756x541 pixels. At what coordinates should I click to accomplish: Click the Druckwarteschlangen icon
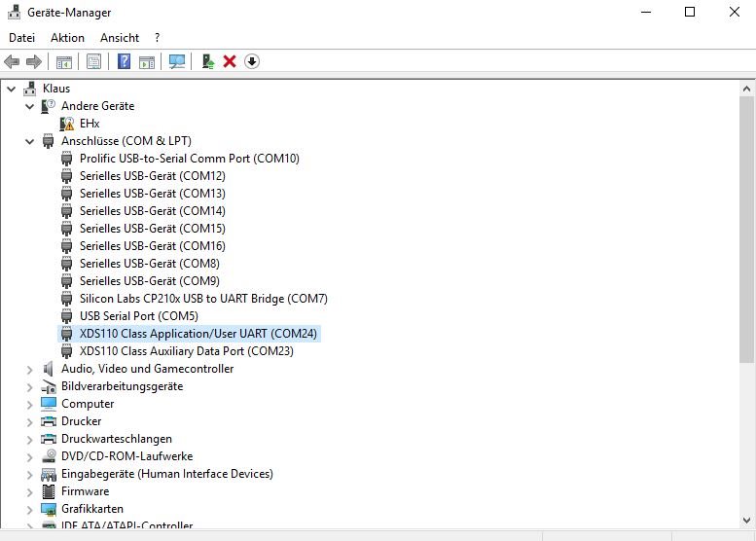coord(49,439)
